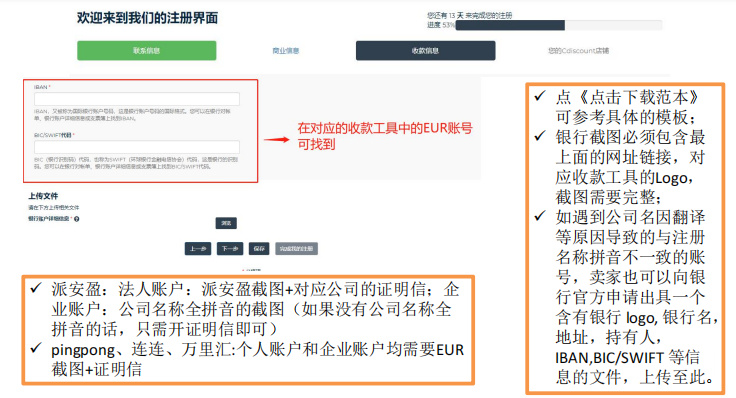Click the 上传文件 section heading
Image resolution: width=736 pixels, height=398 pixels.
(43, 196)
